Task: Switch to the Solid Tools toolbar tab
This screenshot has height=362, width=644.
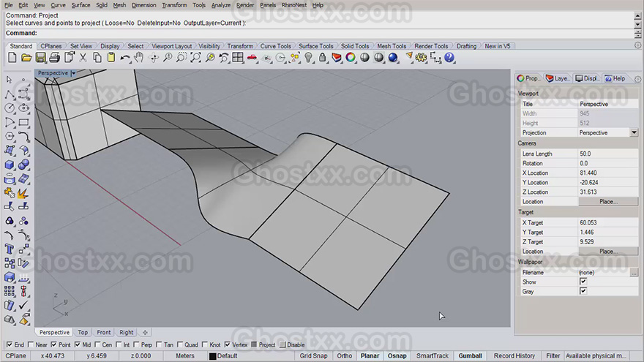Action: [355, 46]
